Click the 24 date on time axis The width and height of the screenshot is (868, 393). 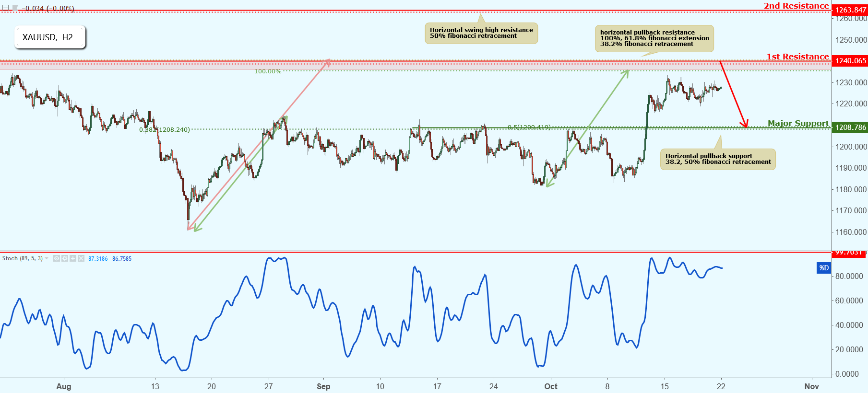(494, 386)
